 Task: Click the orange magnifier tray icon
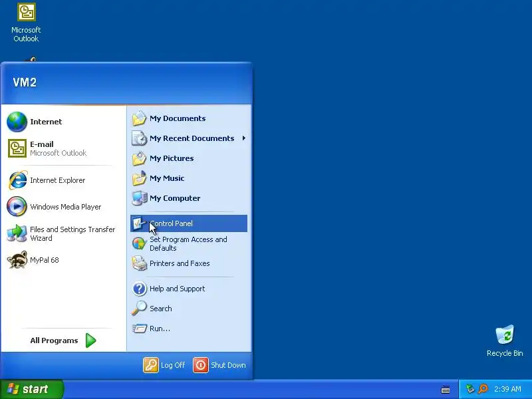483,388
